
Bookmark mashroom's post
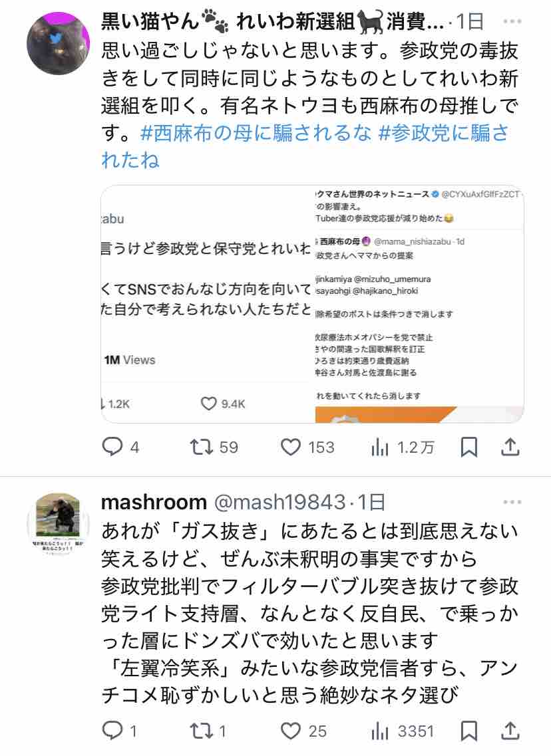(x=469, y=731)
